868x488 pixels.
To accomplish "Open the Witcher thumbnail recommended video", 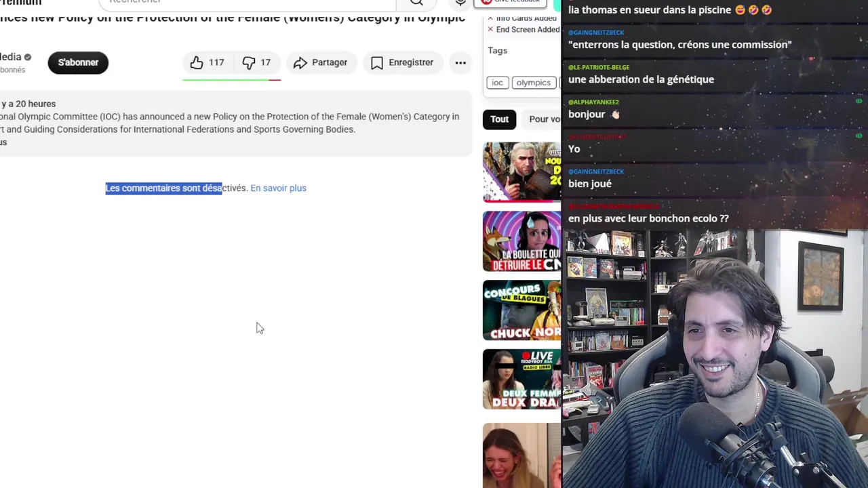I will coord(521,172).
